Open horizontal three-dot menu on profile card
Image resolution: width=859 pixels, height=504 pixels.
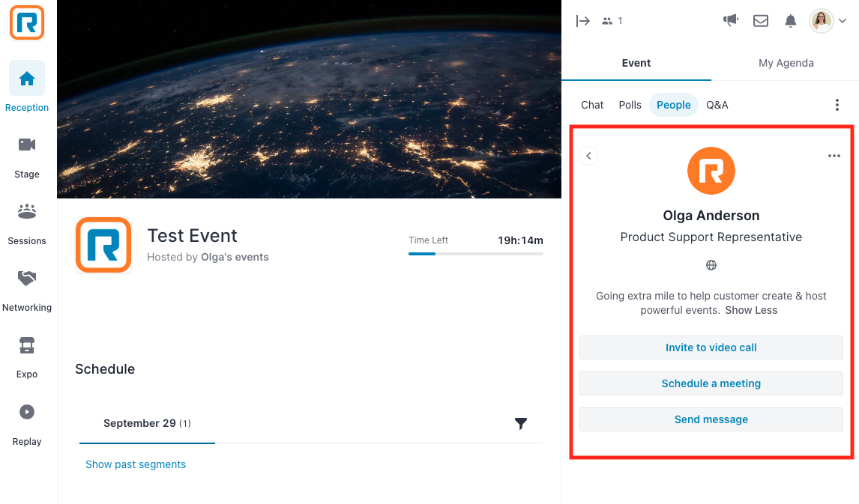[834, 156]
